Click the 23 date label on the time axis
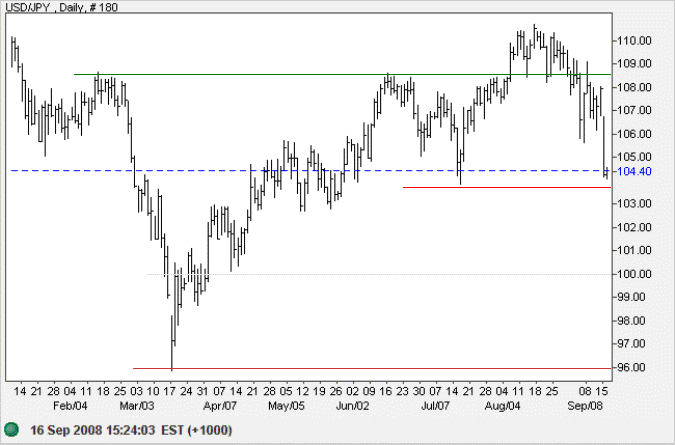The height and width of the screenshot is (445, 675). (x=402, y=392)
